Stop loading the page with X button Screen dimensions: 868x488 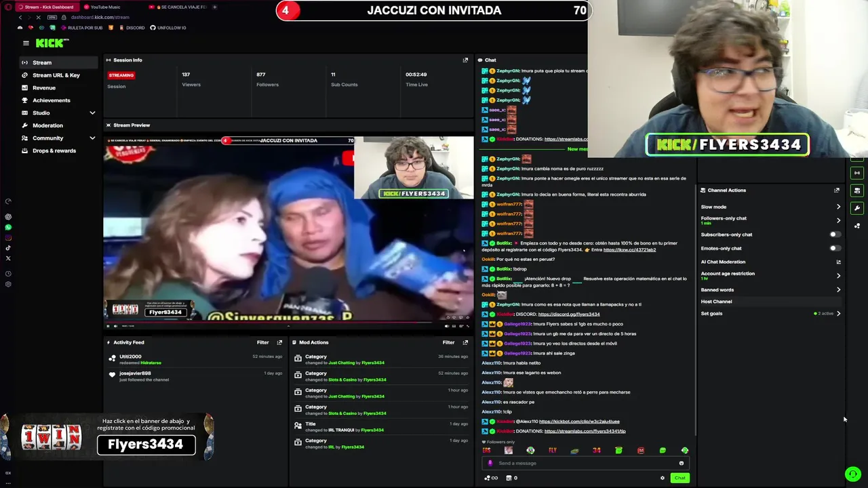(x=39, y=17)
